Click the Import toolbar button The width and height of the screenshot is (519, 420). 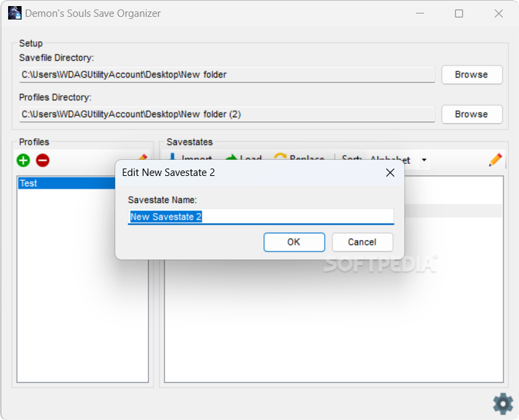(x=190, y=157)
